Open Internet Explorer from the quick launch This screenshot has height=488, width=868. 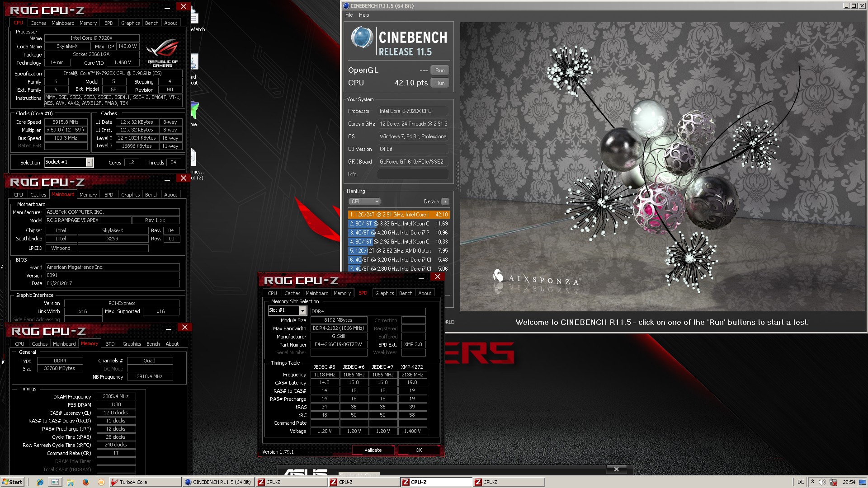[40, 482]
